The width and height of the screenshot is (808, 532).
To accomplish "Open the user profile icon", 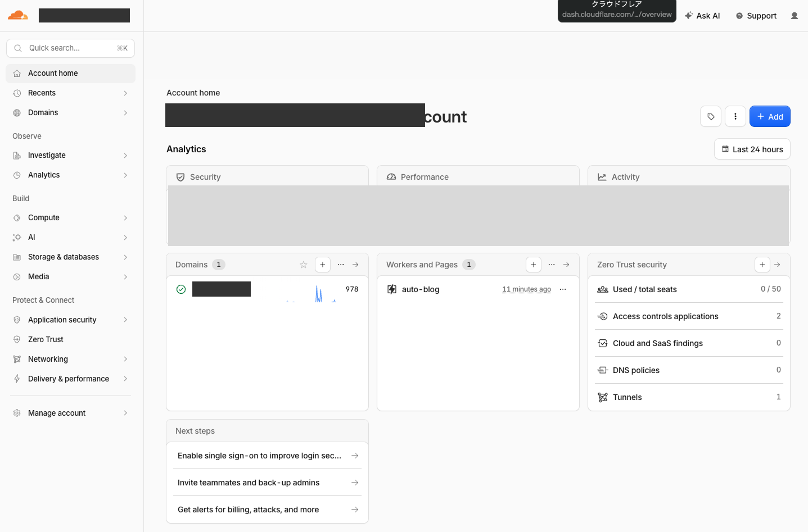I will (795, 16).
